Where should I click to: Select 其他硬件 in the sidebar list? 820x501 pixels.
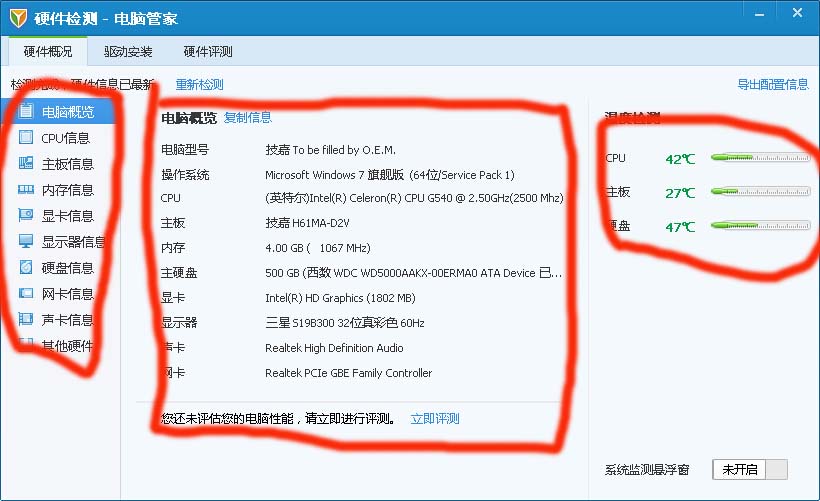coord(67,346)
